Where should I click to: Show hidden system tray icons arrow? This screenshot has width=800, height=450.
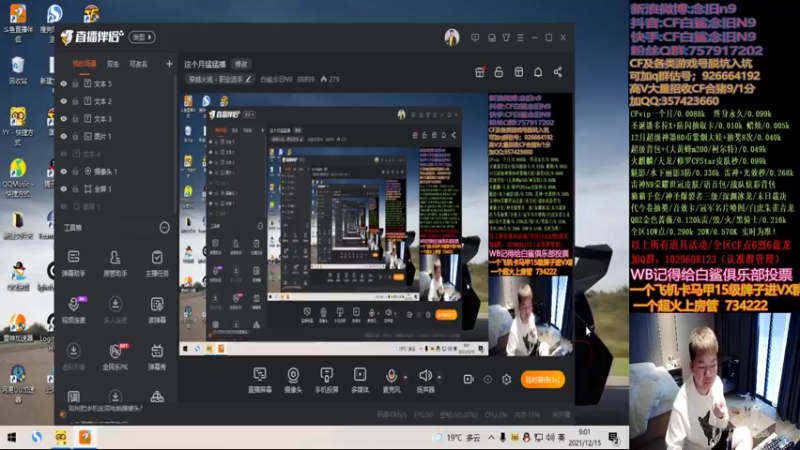click(491, 438)
